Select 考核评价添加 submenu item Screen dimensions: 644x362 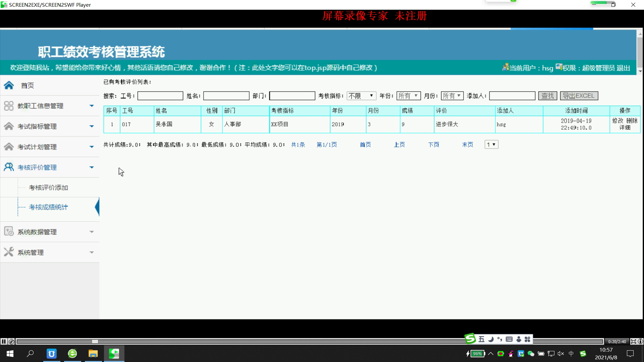pyautogui.click(x=48, y=188)
